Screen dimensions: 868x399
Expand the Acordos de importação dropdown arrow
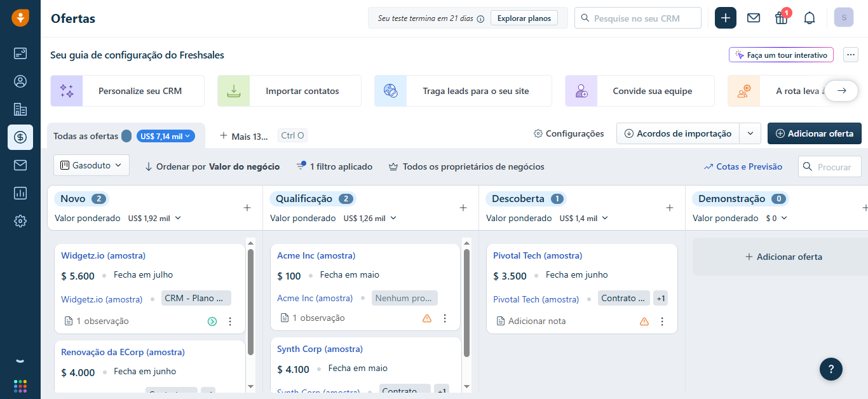(750, 133)
